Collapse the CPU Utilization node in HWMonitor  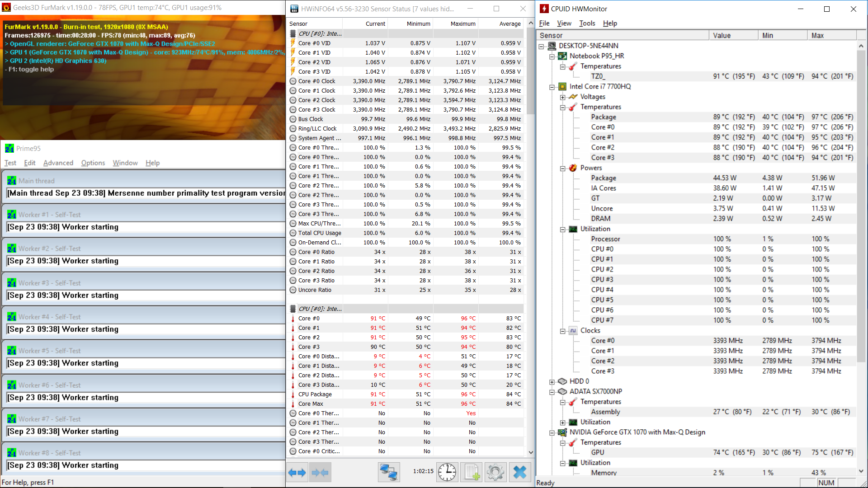[562, 230]
